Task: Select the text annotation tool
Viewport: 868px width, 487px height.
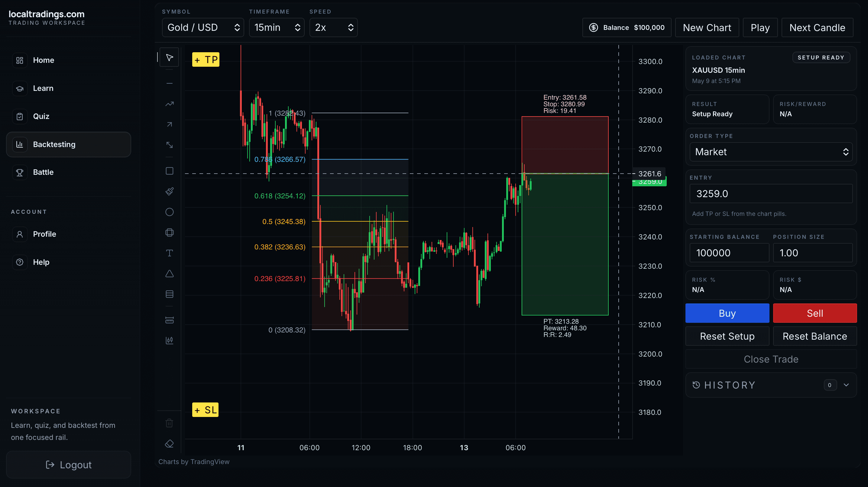Action: point(169,253)
